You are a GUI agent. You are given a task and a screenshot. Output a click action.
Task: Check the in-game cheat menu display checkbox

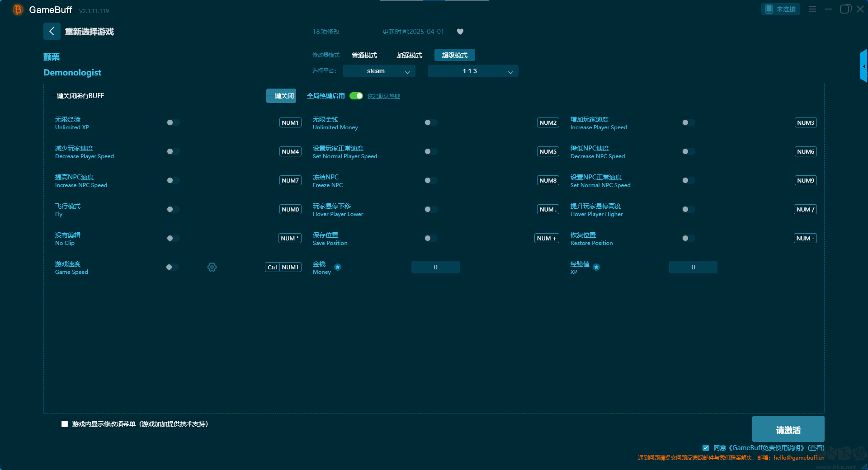click(x=65, y=424)
